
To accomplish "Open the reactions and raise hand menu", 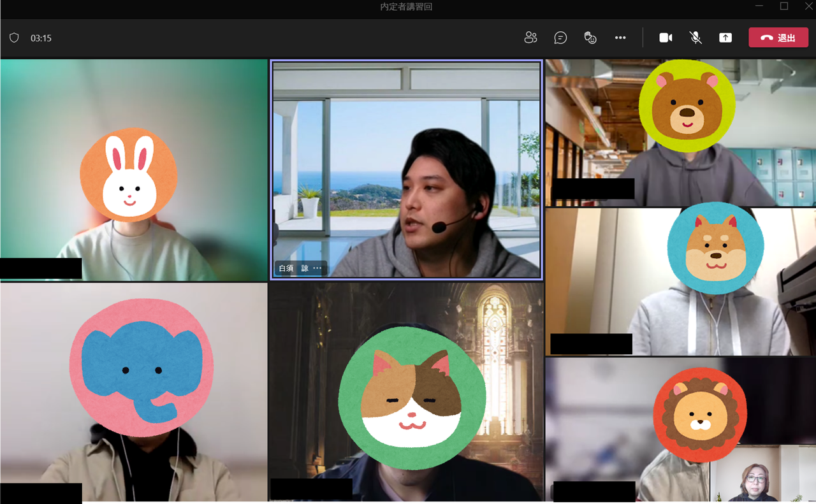I will 590,38.
